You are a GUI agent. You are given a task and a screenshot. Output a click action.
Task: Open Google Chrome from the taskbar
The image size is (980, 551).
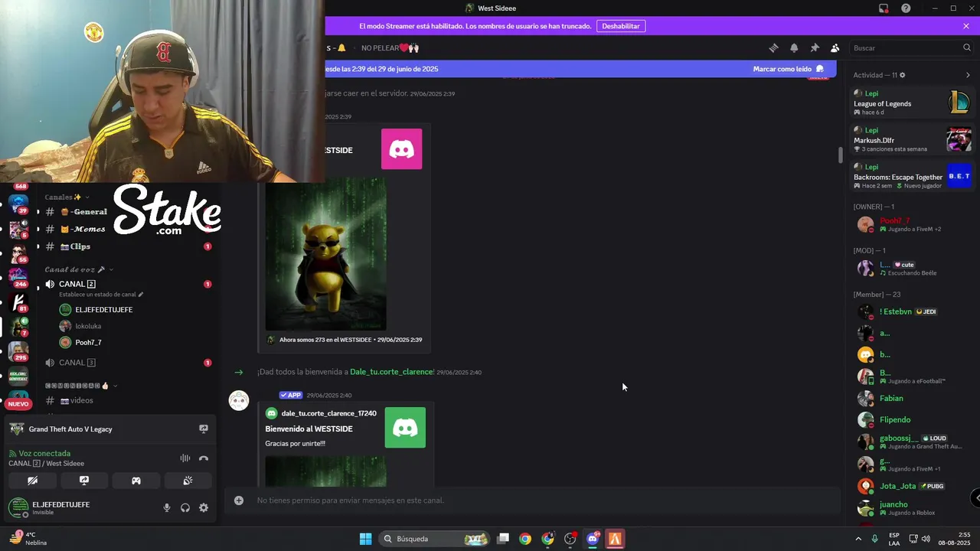pyautogui.click(x=525, y=539)
